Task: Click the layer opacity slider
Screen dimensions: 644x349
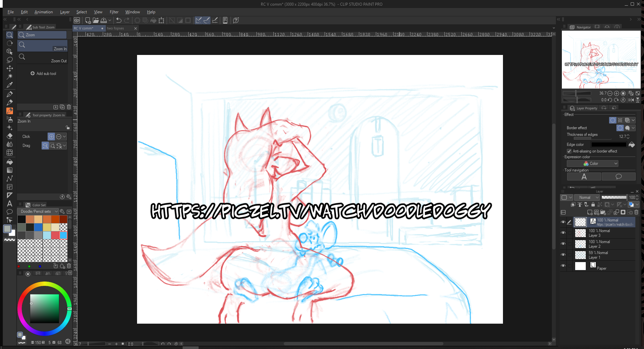Action: click(614, 197)
